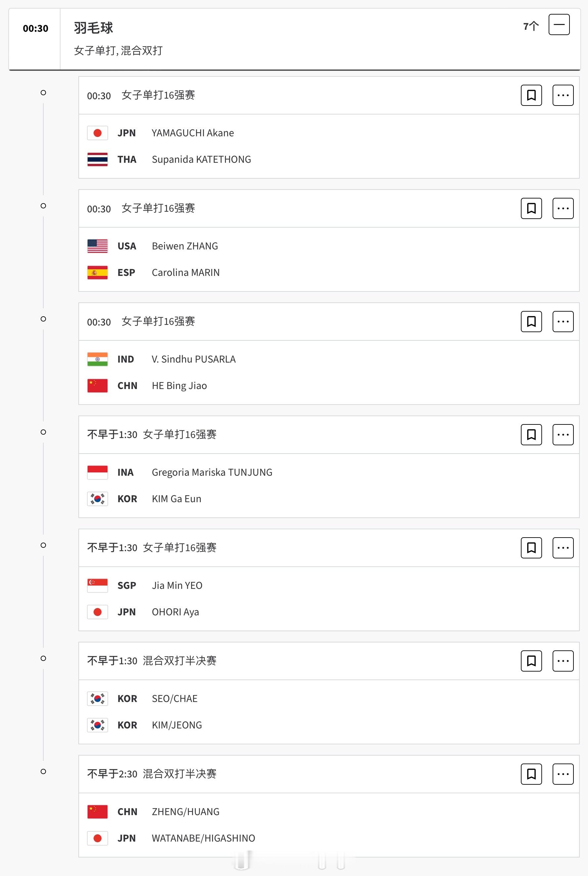Click bookmark icon for TUNJUNG vs KIM match

[531, 434]
